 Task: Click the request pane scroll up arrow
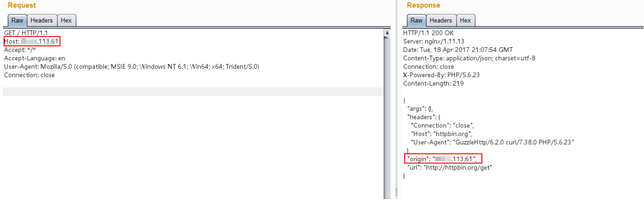(386, 33)
